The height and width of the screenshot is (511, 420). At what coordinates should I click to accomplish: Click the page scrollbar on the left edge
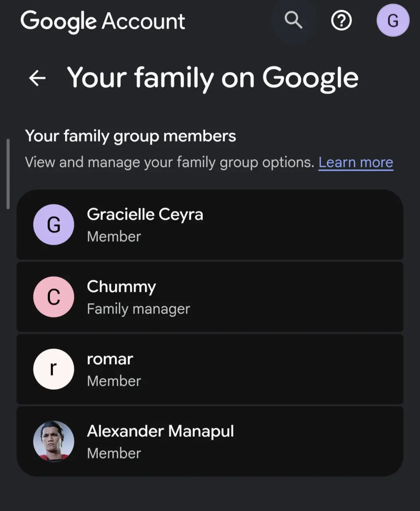[x=8, y=174]
